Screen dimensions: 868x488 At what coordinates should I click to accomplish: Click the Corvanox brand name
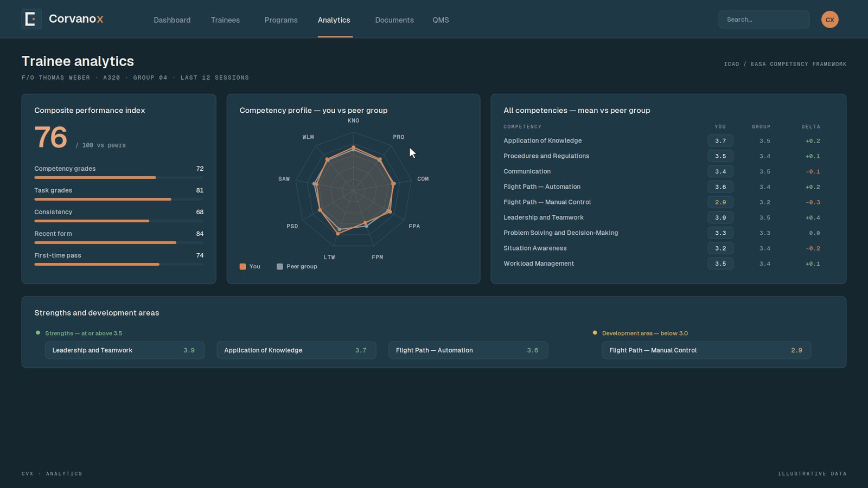pos(76,19)
